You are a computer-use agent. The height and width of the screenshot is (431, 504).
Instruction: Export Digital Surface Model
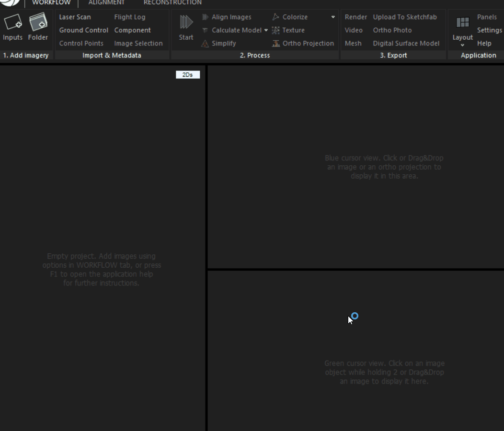coord(406,44)
